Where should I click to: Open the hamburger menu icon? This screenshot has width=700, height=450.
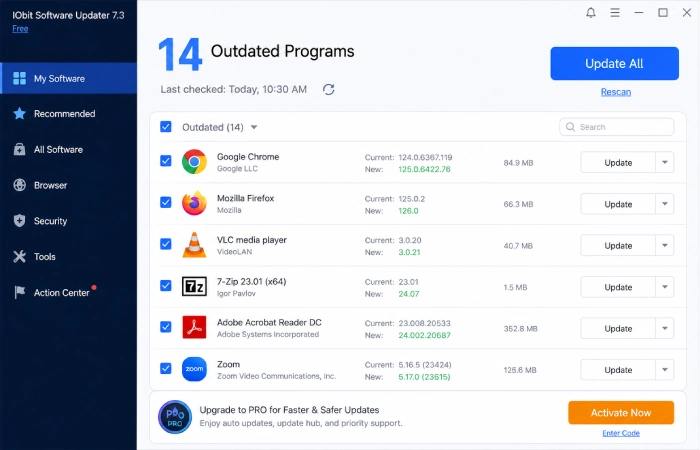tap(615, 12)
